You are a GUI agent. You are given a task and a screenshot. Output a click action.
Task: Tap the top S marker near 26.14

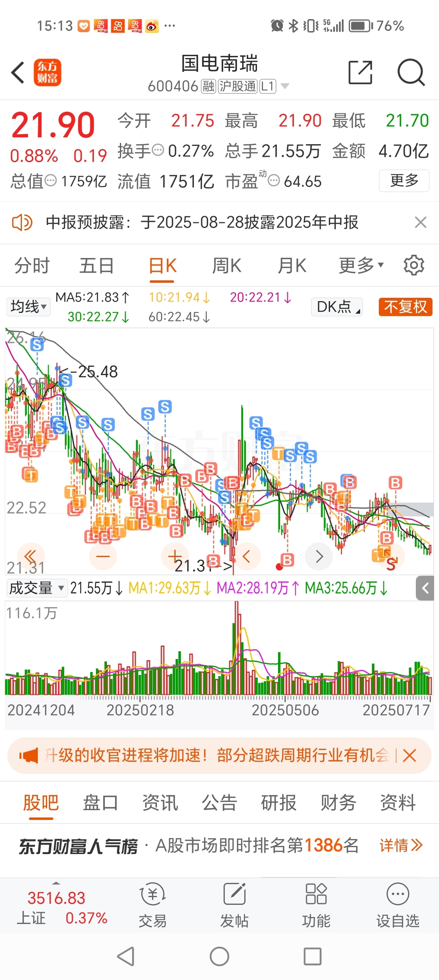point(37,345)
